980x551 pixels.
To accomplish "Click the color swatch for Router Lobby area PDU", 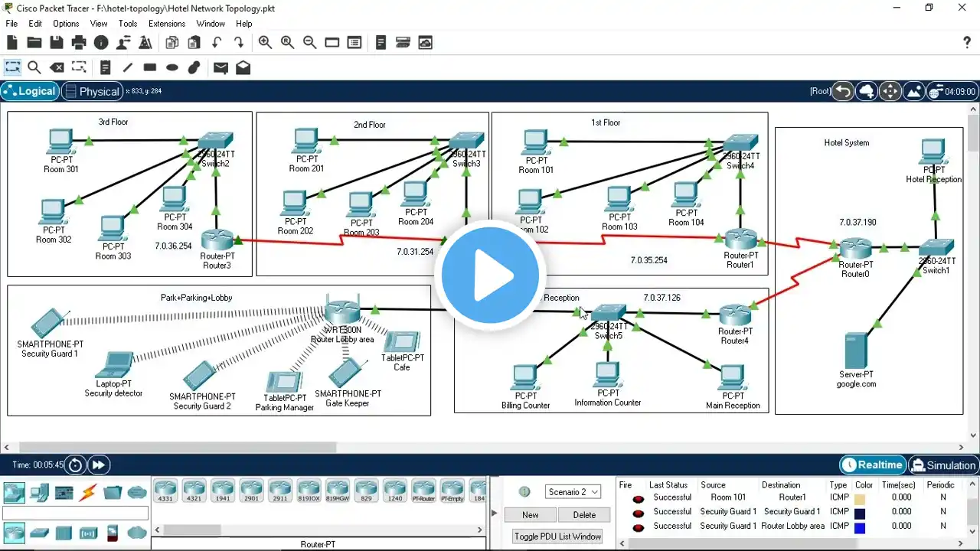I will (x=861, y=527).
